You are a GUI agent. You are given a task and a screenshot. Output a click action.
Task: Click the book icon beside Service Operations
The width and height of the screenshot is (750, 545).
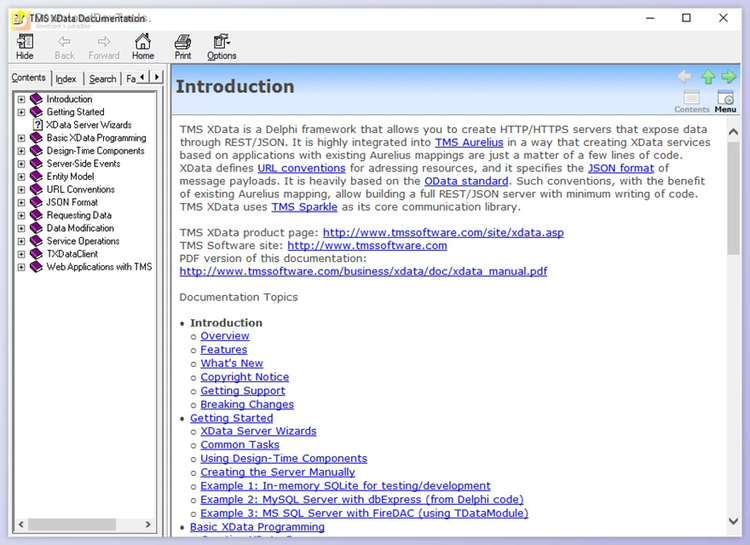[x=36, y=242]
